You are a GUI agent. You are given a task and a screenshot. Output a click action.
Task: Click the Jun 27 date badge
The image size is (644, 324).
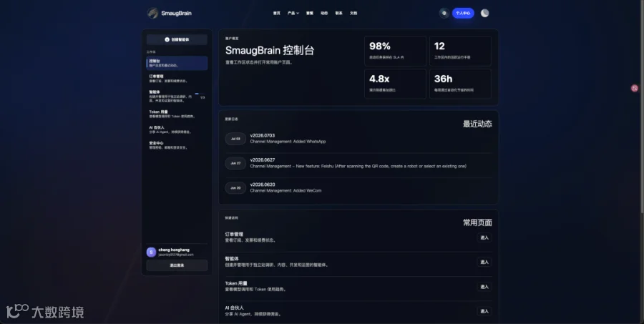(x=235, y=163)
